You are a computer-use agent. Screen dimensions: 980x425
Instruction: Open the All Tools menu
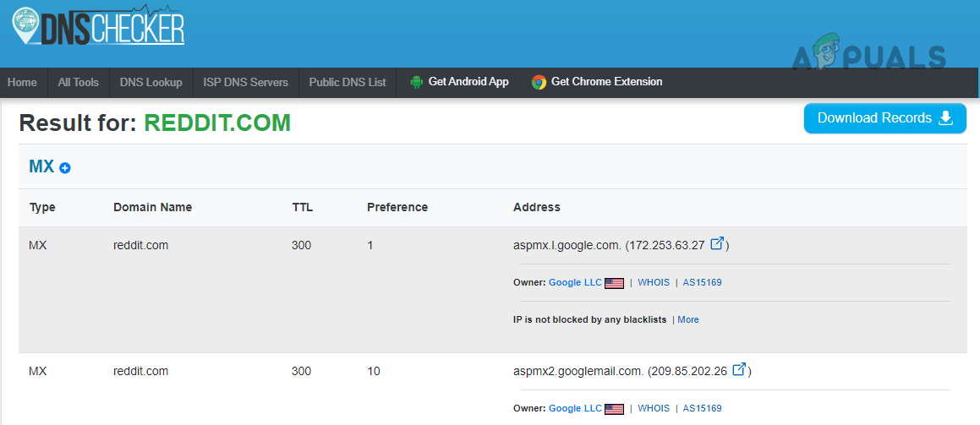[x=79, y=82]
